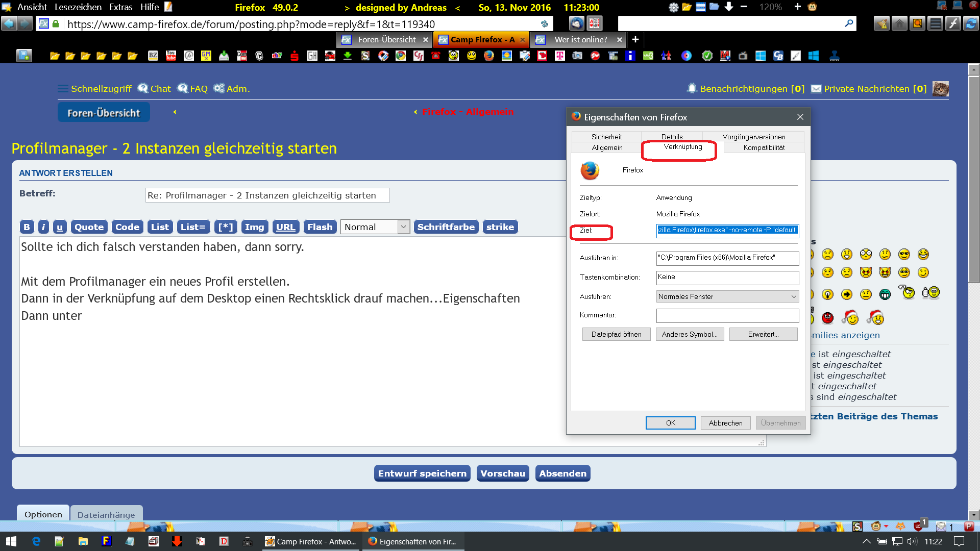The width and height of the screenshot is (980, 551).
Task: Click the search magnifier icon
Action: point(849,23)
